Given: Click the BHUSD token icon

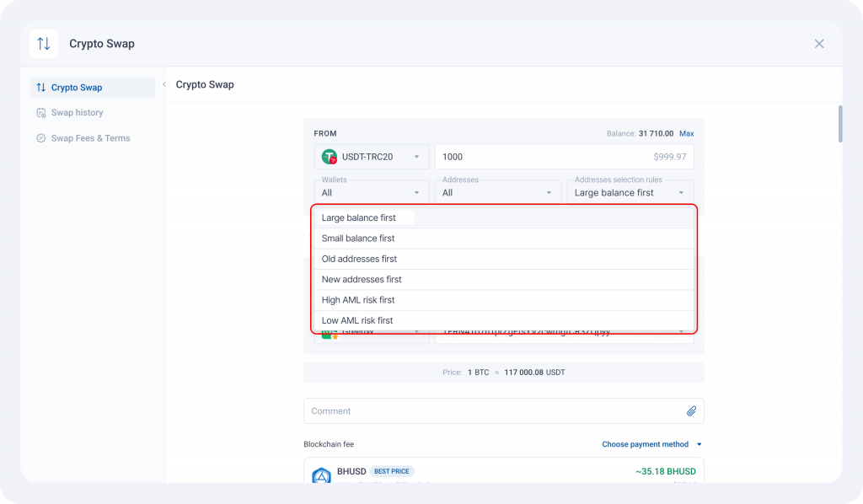Looking at the screenshot, I should click(x=321, y=476).
